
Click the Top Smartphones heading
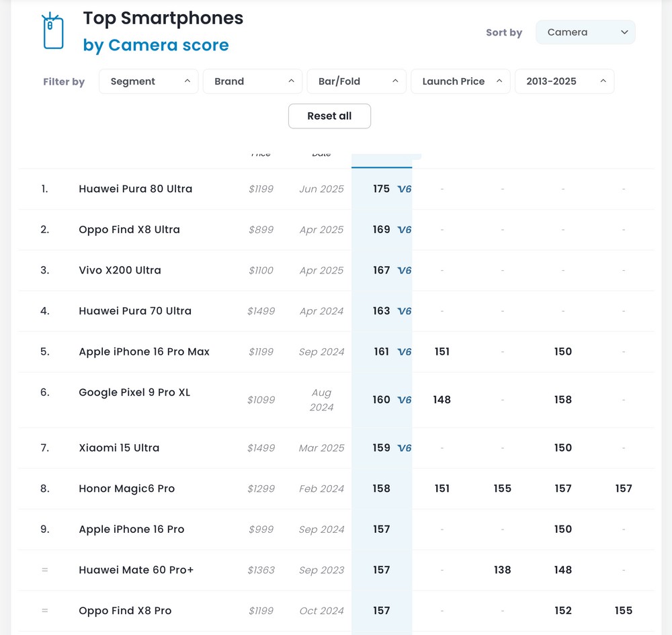click(163, 18)
